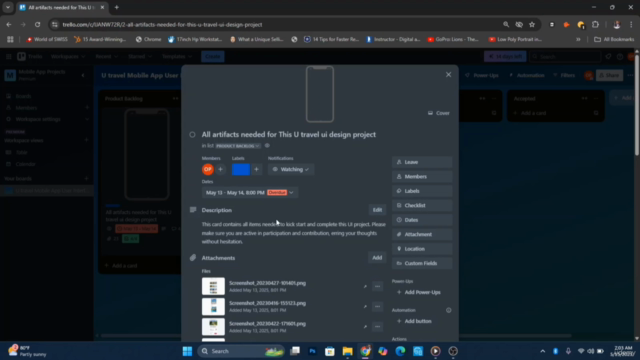Add a member with the plus button
This screenshot has height=360, width=640.
tap(220, 169)
